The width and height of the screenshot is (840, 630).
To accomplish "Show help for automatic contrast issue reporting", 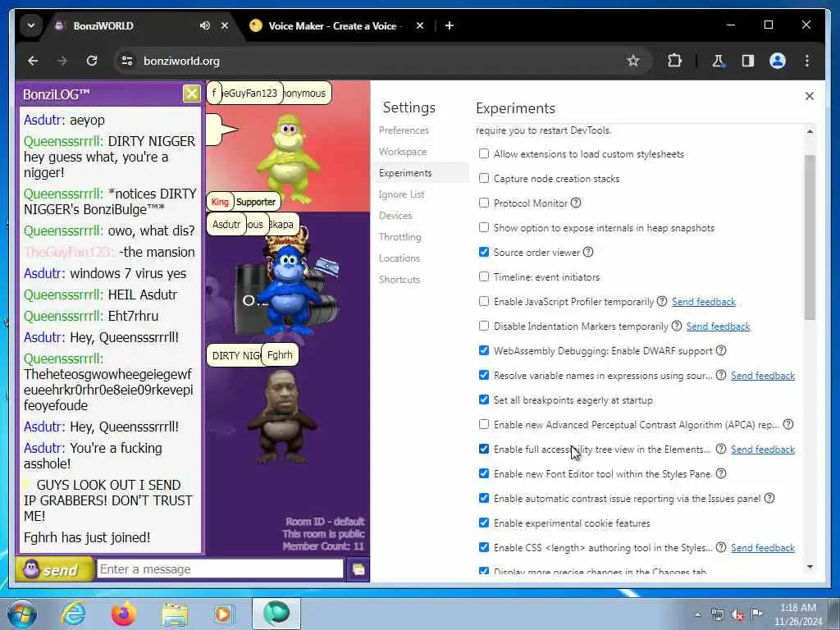I will [x=769, y=498].
